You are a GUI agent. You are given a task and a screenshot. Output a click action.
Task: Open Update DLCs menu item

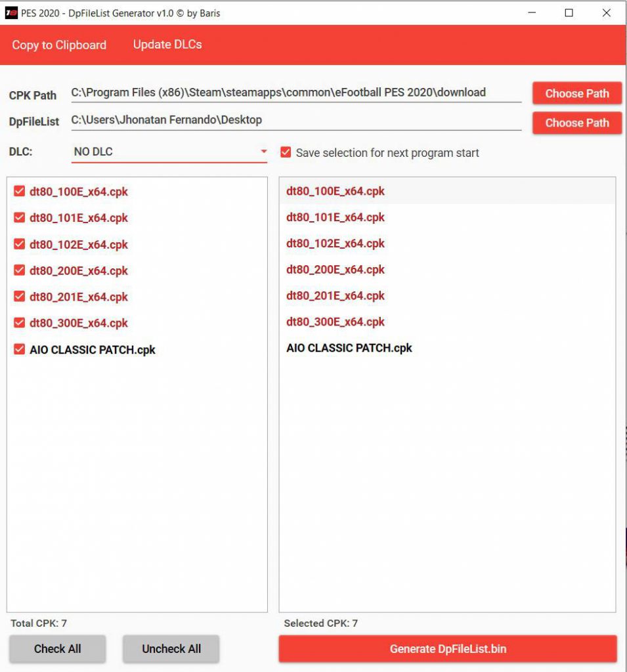(167, 45)
